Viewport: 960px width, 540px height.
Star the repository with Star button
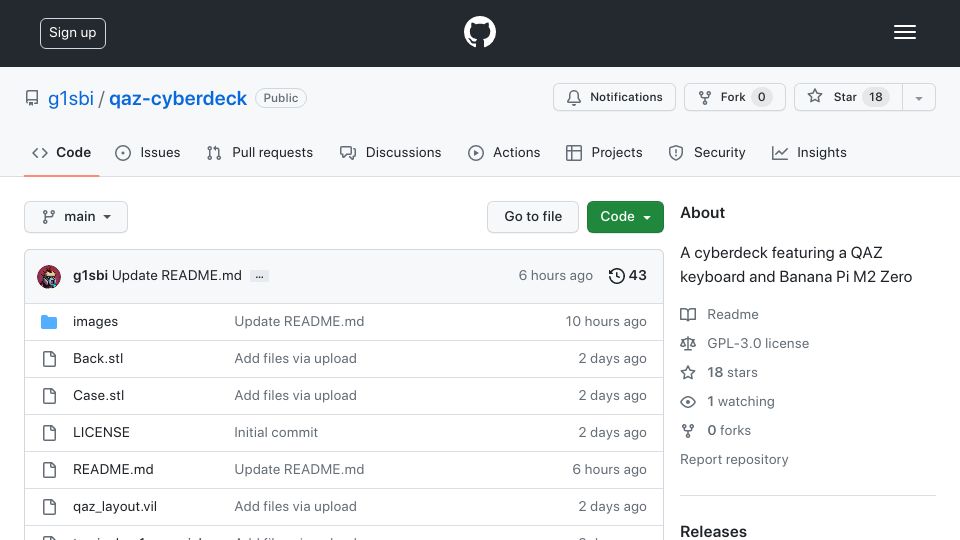(848, 97)
